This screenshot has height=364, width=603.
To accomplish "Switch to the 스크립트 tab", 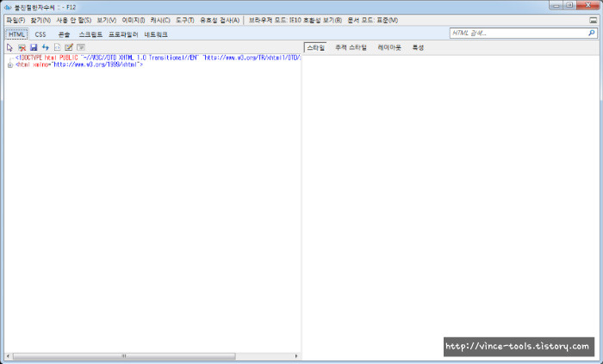I will (90, 34).
